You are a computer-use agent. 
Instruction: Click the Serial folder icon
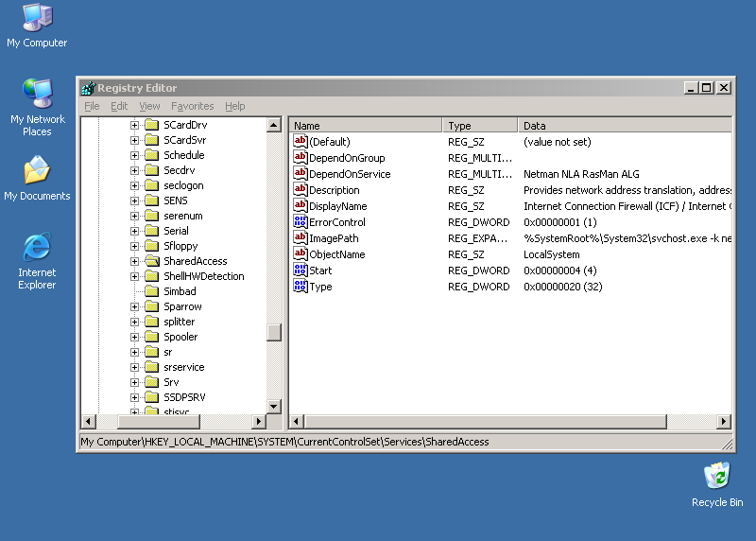[x=152, y=231]
